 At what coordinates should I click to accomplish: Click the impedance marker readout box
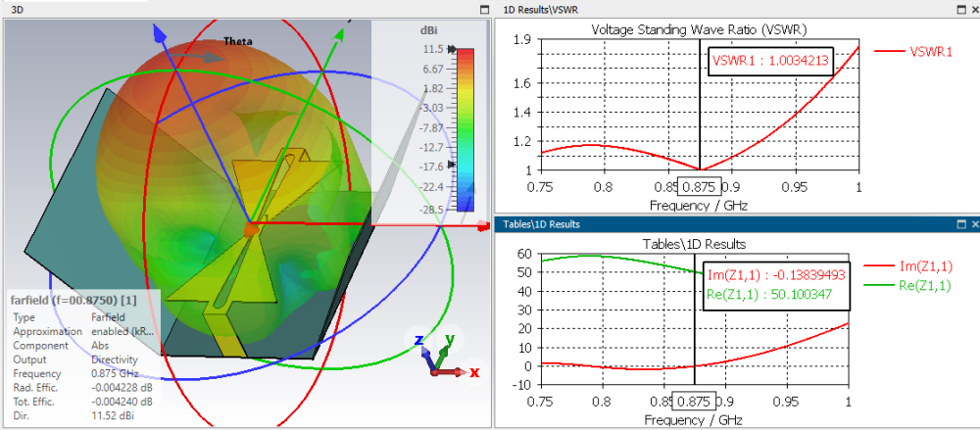pos(777,285)
